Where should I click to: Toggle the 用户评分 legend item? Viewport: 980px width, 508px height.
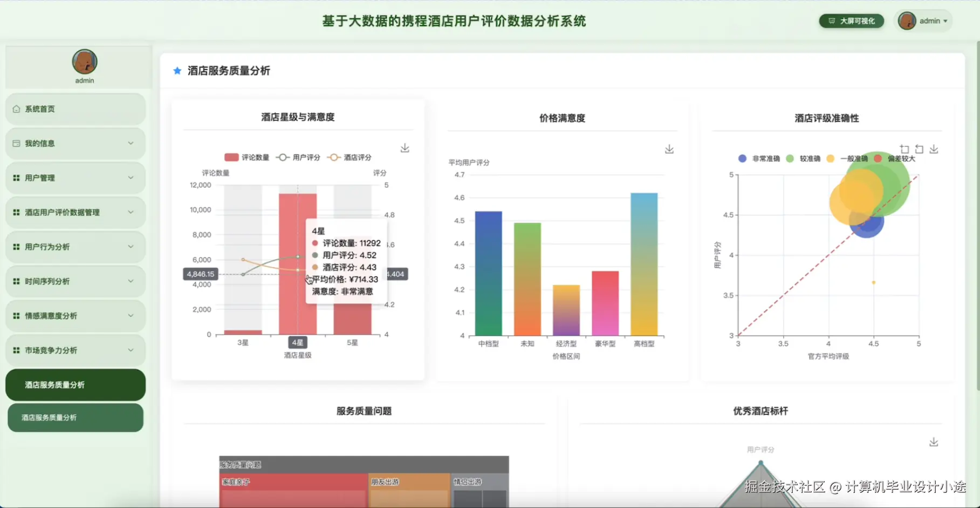coord(297,157)
